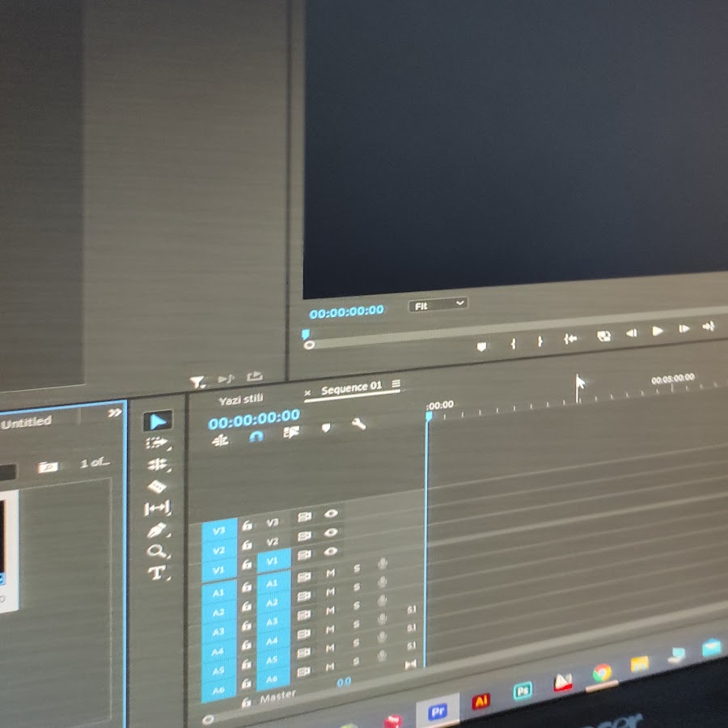
Task: Open Google Chrome from taskbar
Action: (602, 673)
